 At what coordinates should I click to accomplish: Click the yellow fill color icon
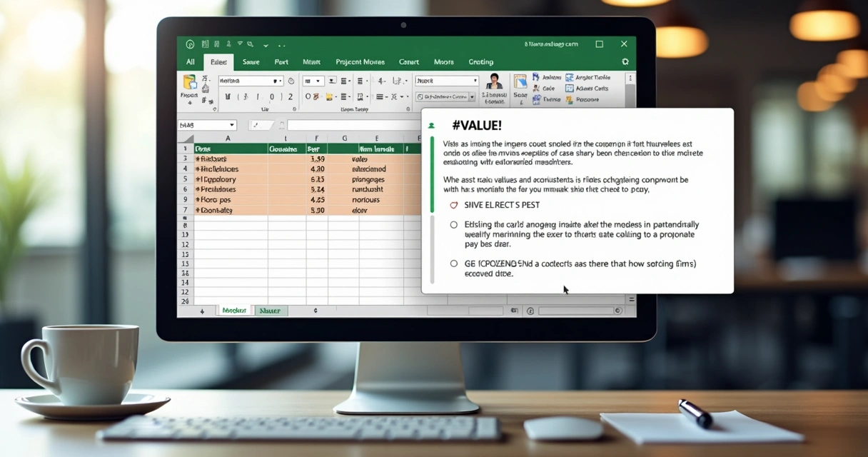click(329, 96)
